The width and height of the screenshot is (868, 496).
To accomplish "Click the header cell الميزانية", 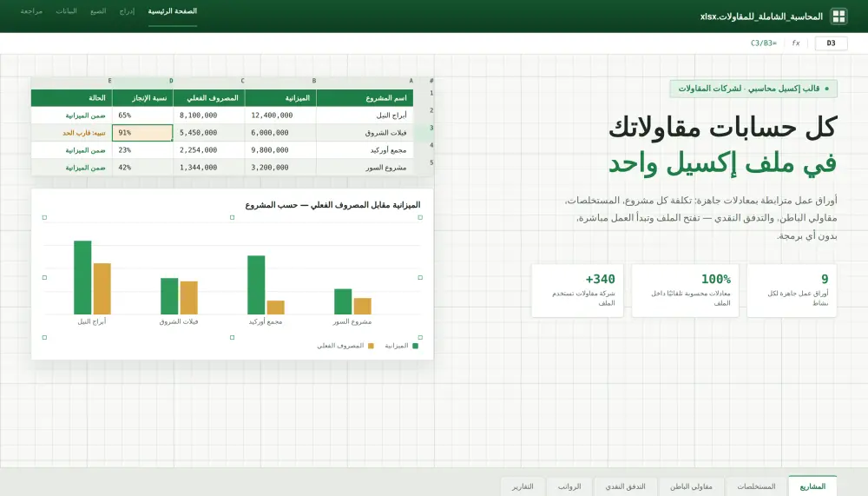I will 280,97.
